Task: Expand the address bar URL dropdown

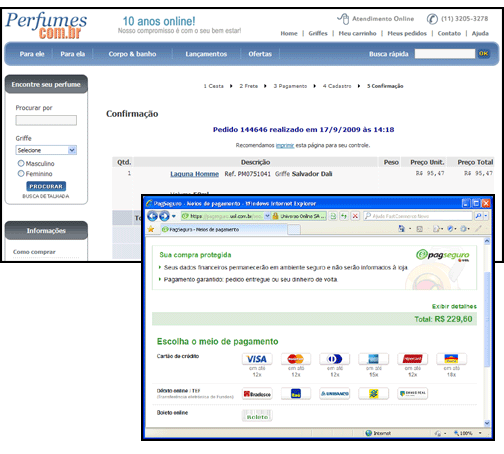Action: [x=267, y=216]
